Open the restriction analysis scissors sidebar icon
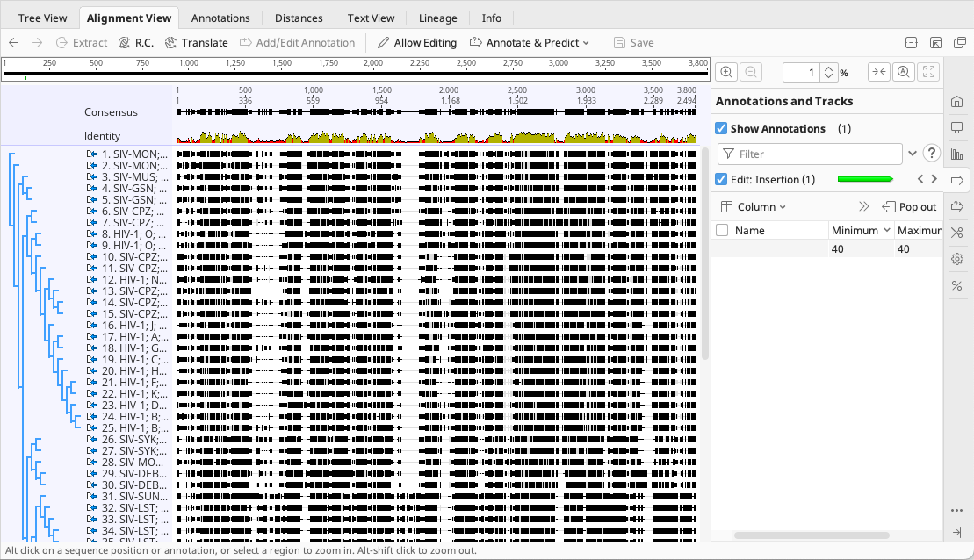The height and width of the screenshot is (560, 974). pos(957,233)
